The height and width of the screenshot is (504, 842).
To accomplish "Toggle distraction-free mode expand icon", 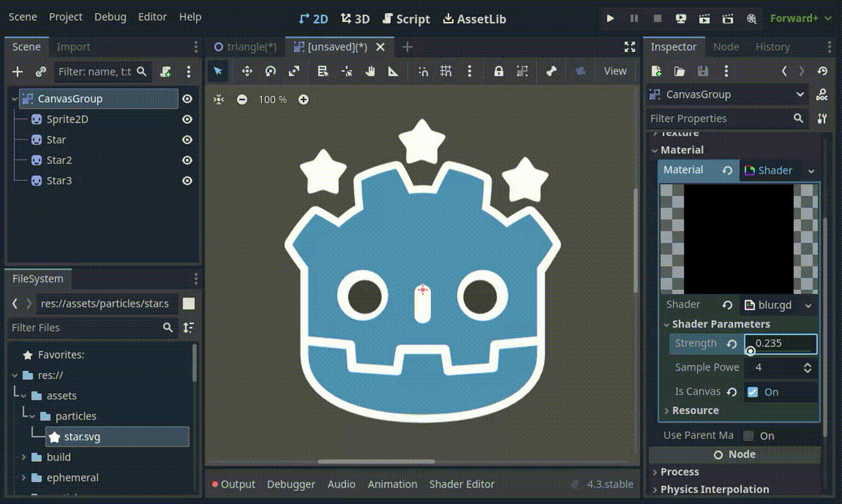I will coord(630,47).
